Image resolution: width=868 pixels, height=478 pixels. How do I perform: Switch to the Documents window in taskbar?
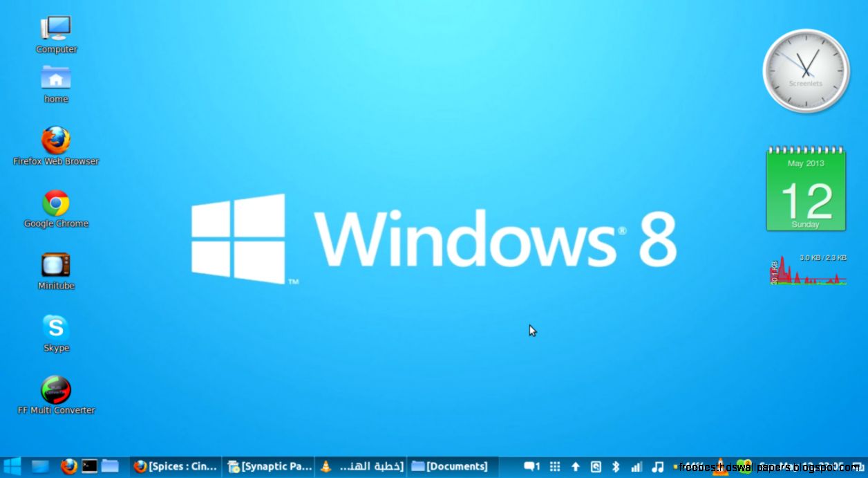(453, 466)
